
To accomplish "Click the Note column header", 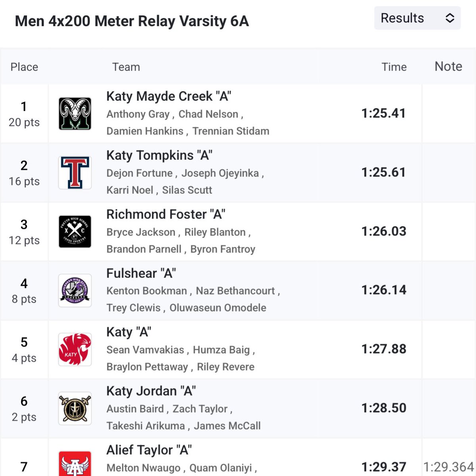I will pyautogui.click(x=448, y=66).
